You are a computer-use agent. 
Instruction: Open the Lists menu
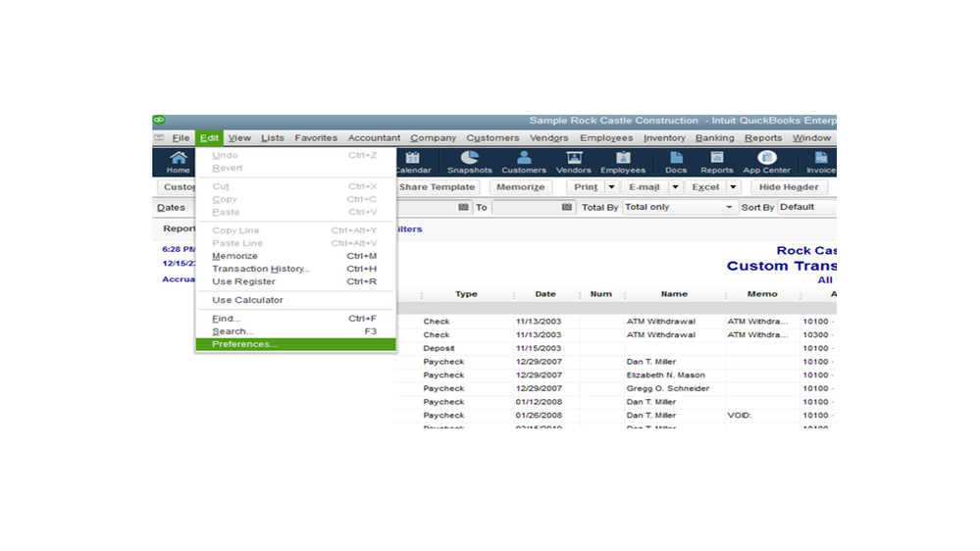[273, 137]
